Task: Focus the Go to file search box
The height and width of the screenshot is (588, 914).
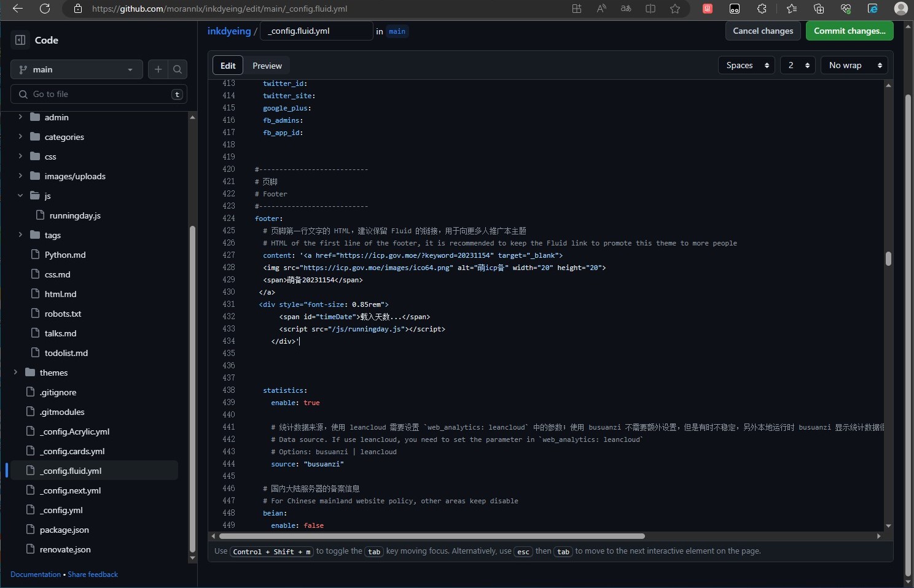Action: pyautogui.click(x=99, y=94)
